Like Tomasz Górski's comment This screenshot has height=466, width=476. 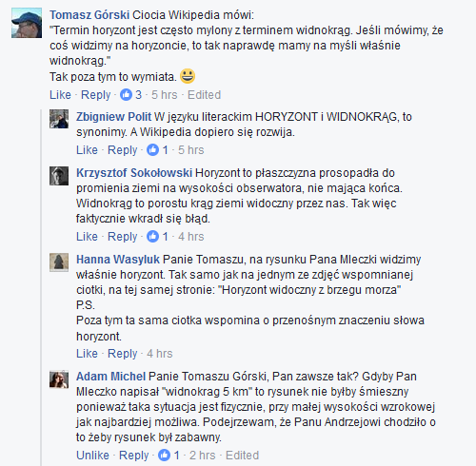(x=60, y=95)
